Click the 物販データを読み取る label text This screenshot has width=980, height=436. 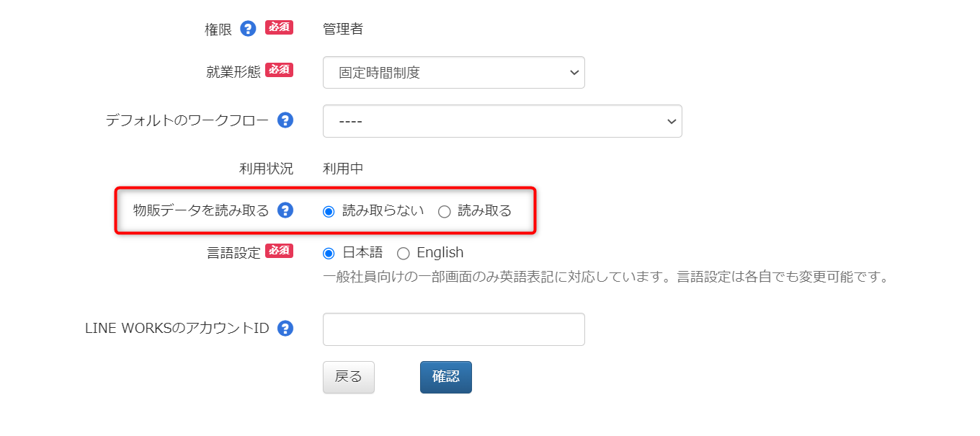tap(202, 210)
